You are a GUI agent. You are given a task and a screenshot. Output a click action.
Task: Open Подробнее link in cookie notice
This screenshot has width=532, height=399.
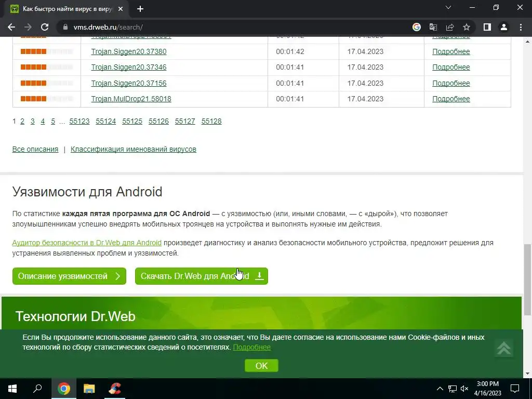[x=252, y=347]
